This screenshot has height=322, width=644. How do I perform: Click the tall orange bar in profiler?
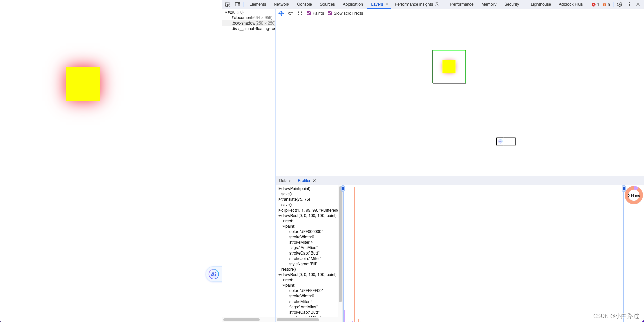coord(354,254)
